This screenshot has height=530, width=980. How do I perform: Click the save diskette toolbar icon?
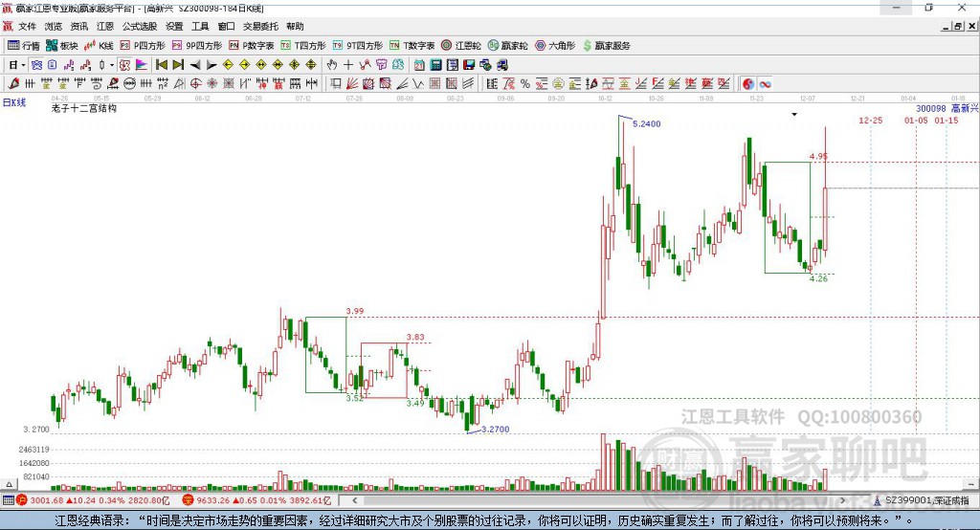coord(469,65)
